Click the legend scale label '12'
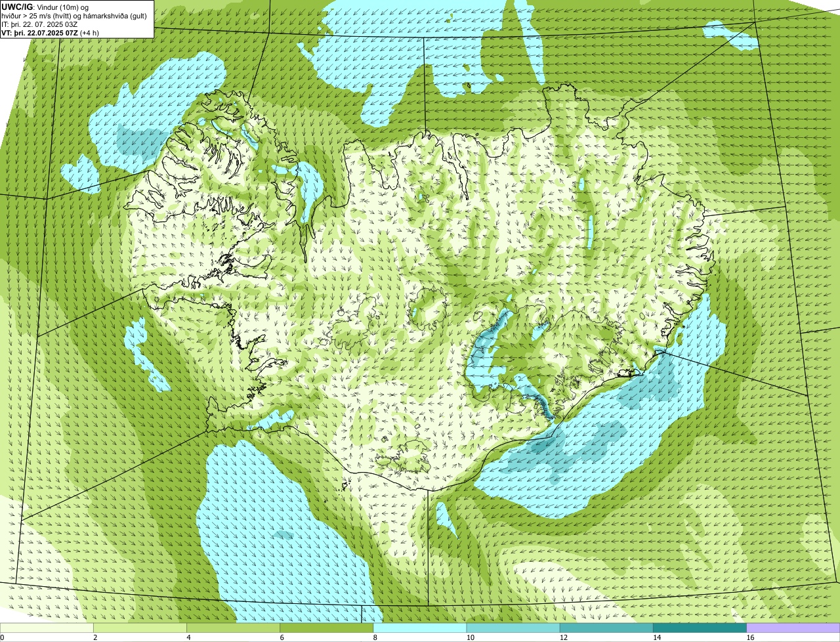840x642 pixels. (563, 637)
